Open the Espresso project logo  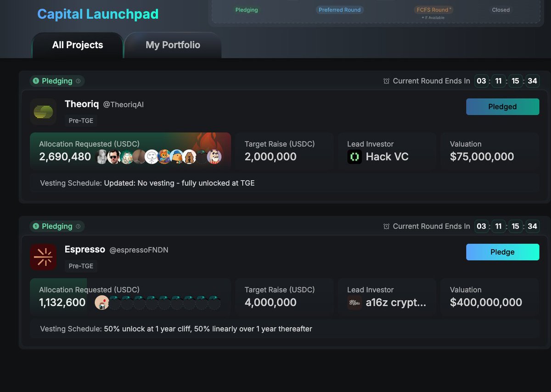click(x=43, y=257)
